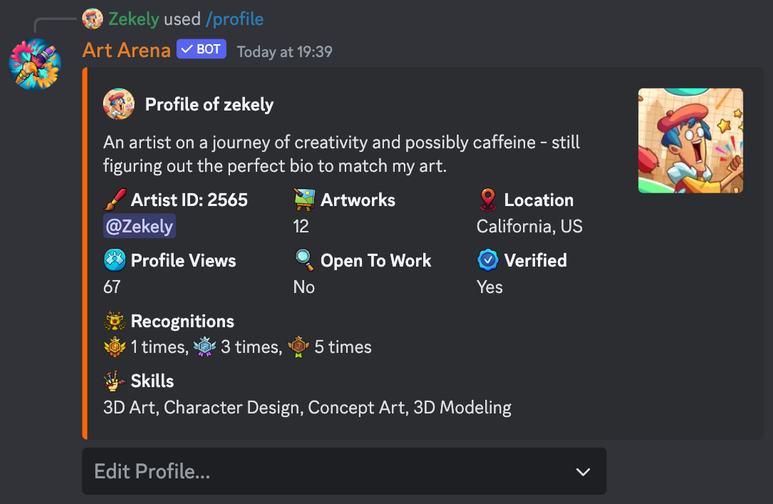
Task: Click the paintbrush Artist ID icon
Action: click(115, 199)
